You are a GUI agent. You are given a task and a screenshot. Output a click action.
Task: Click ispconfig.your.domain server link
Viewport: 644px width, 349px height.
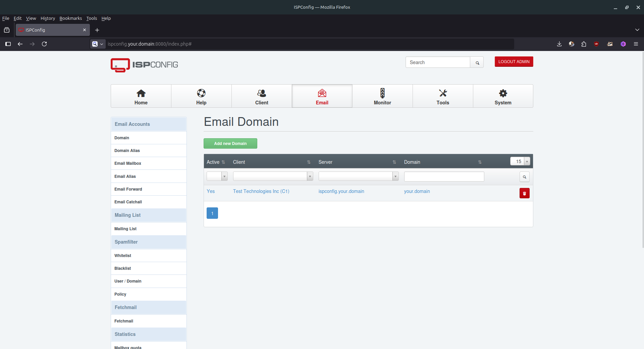click(341, 191)
